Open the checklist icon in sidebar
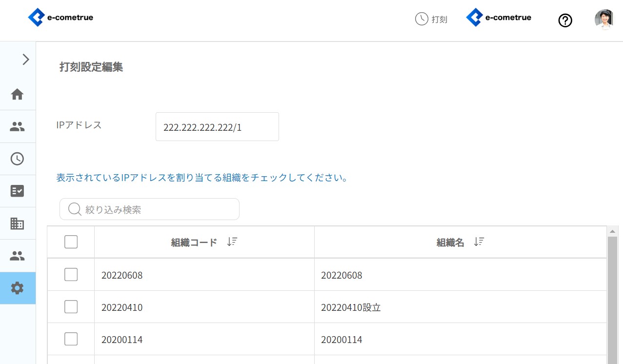 (18, 191)
